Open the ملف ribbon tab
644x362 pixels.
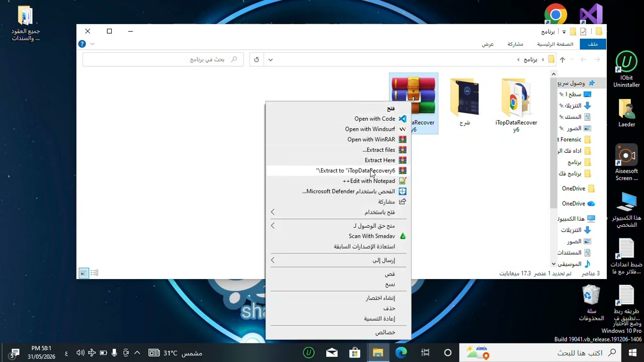click(593, 44)
